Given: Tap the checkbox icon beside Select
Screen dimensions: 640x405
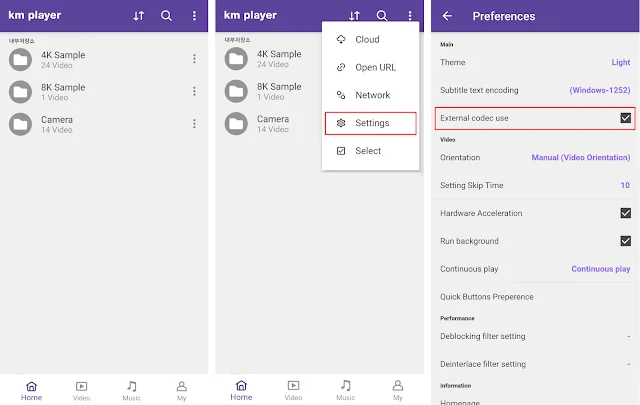Looking at the screenshot, I should [341, 151].
